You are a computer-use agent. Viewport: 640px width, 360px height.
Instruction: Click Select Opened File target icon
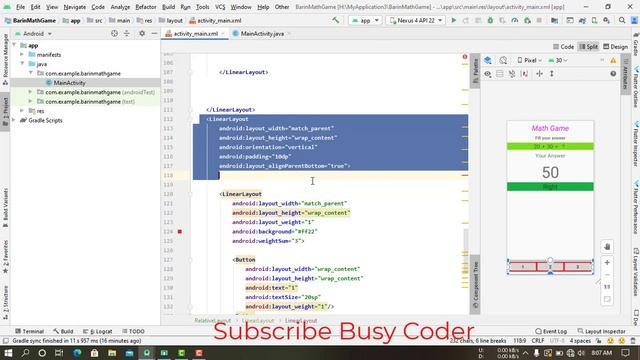point(114,33)
